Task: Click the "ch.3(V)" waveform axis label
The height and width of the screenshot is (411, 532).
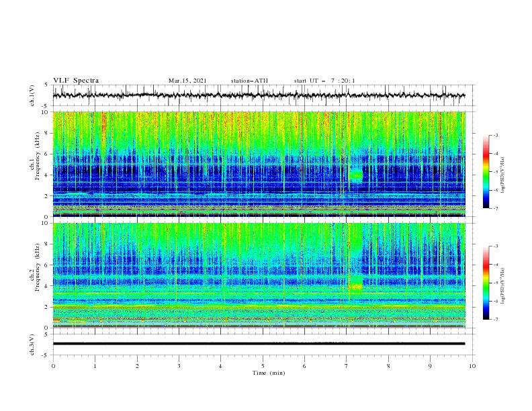Action: click(32, 345)
